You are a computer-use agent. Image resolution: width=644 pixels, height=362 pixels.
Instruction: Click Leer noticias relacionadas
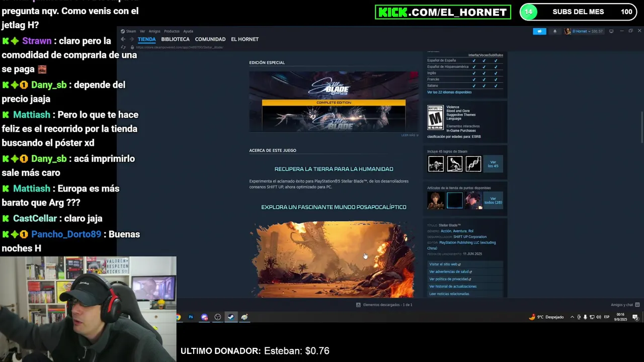[x=465, y=294]
